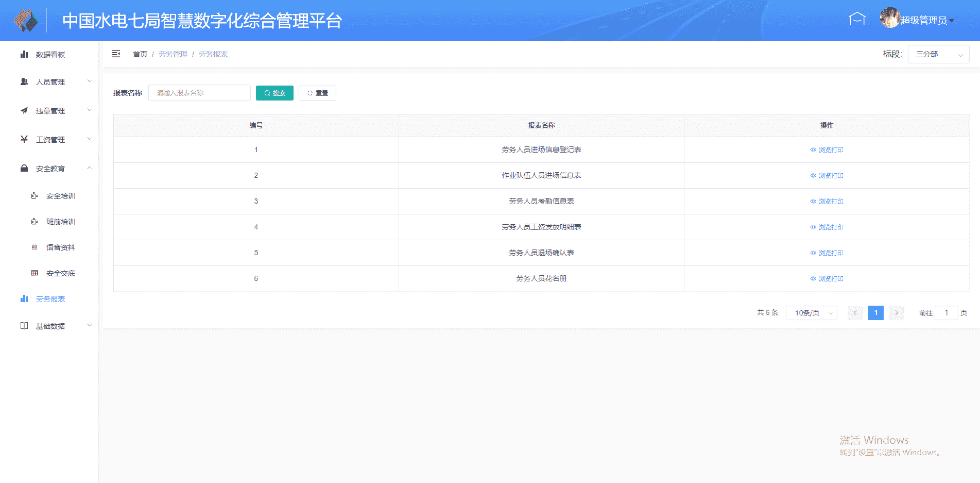Open the 标段 三分部 dropdown
Viewport: 980px width, 483px height.
pos(938,54)
